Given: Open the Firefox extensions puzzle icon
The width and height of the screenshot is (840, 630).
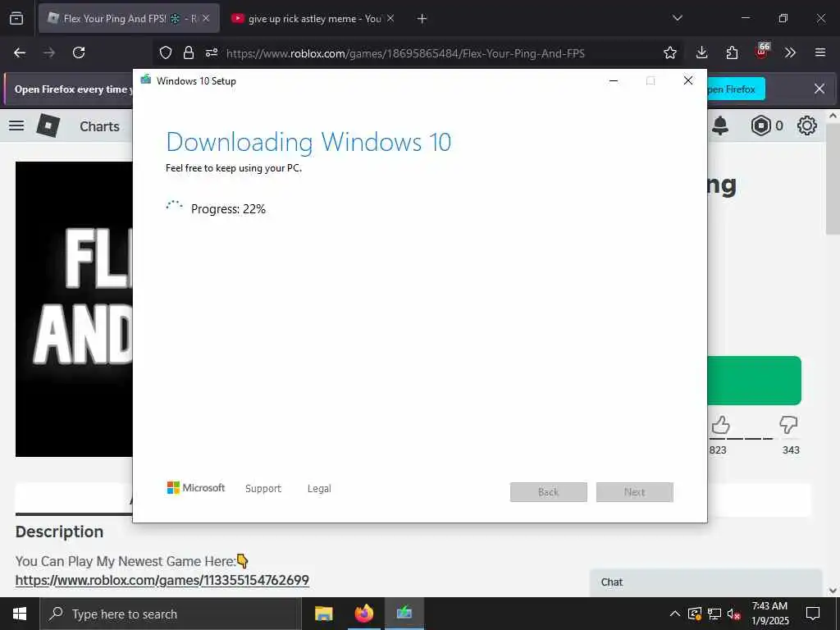Looking at the screenshot, I should tap(732, 52).
